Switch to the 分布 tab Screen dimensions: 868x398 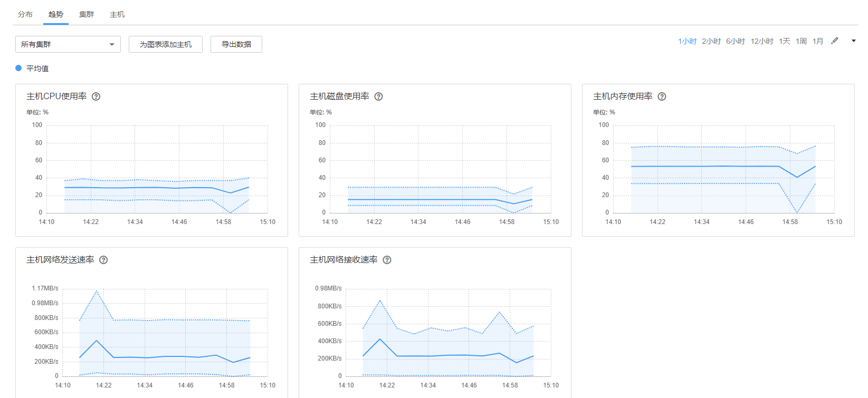pos(25,14)
